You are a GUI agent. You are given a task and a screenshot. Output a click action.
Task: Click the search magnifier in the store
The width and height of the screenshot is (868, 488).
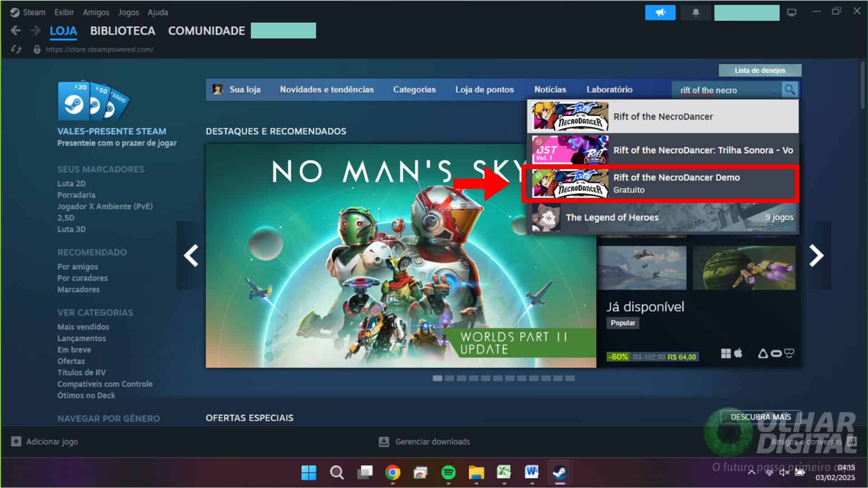(790, 89)
